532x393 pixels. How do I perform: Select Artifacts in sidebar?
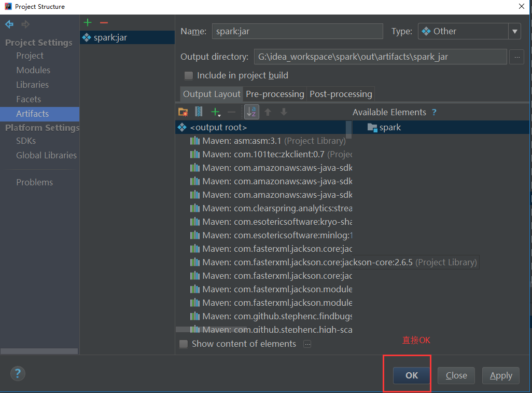pyautogui.click(x=40, y=114)
